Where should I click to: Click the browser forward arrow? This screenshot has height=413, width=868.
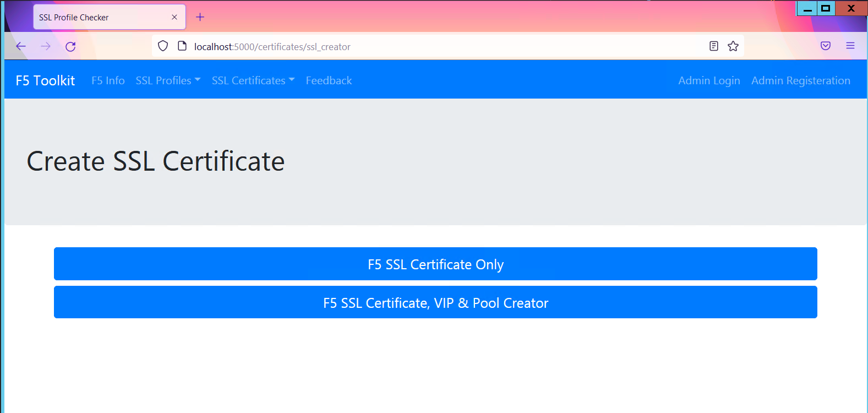(x=46, y=46)
